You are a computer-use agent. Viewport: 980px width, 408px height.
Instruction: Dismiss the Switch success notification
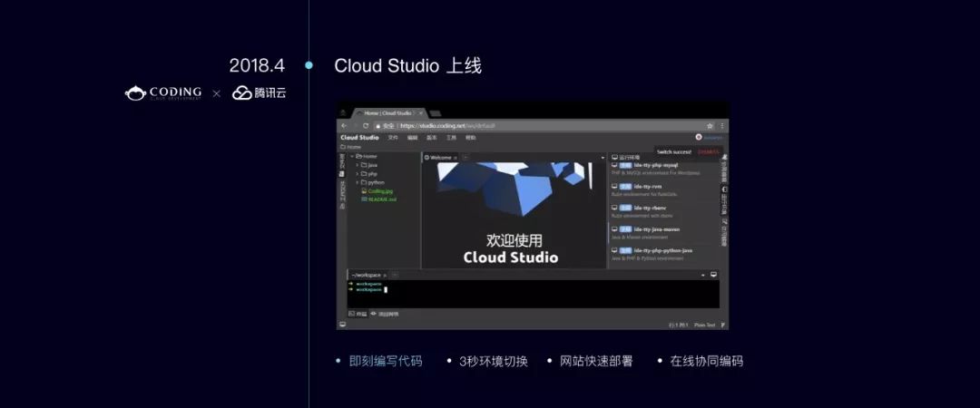point(708,151)
